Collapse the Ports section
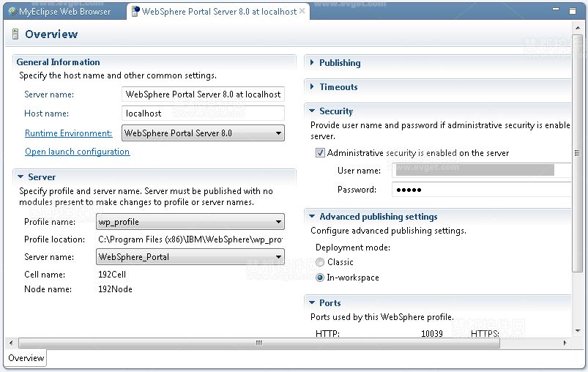The height and width of the screenshot is (372, 588). pyautogui.click(x=312, y=302)
